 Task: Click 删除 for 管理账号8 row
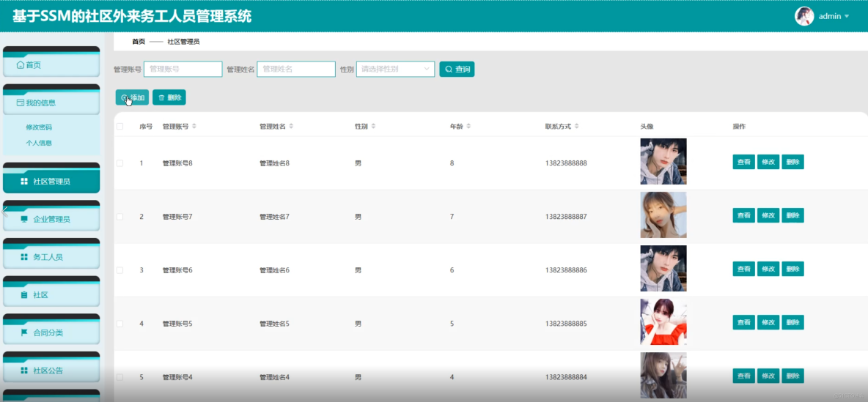point(792,162)
